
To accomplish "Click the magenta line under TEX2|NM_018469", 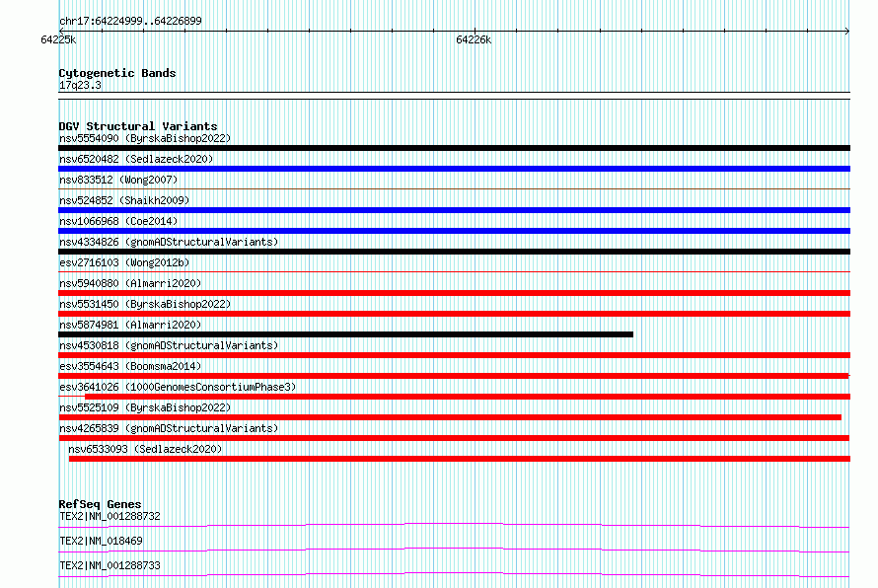I will [x=454, y=550].
